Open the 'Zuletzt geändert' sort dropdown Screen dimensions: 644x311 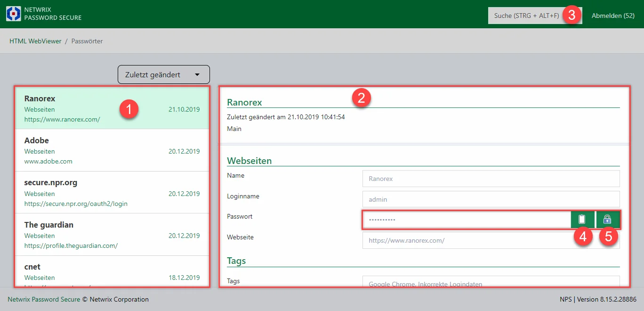point(163,74)
